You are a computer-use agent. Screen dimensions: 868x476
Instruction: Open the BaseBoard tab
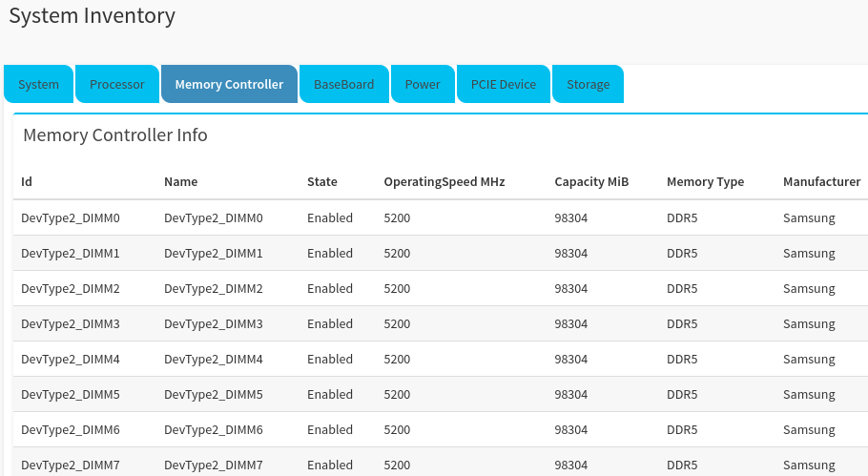[343, 84]
